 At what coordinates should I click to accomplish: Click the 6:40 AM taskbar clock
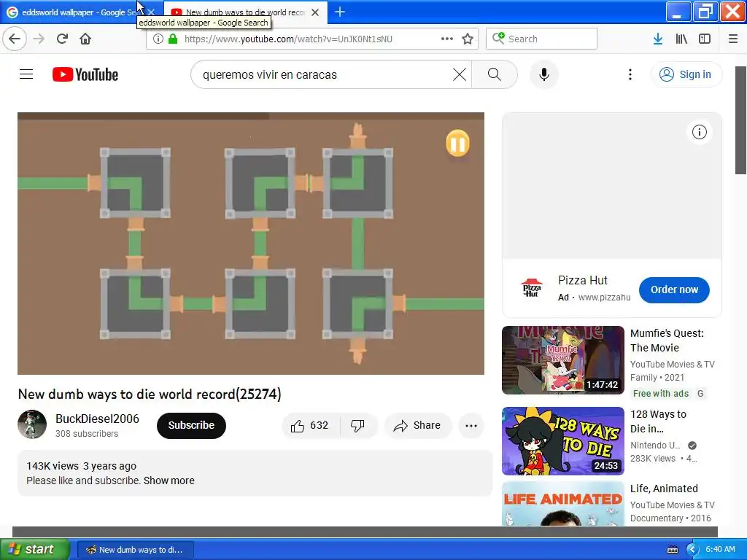point(720,549)
